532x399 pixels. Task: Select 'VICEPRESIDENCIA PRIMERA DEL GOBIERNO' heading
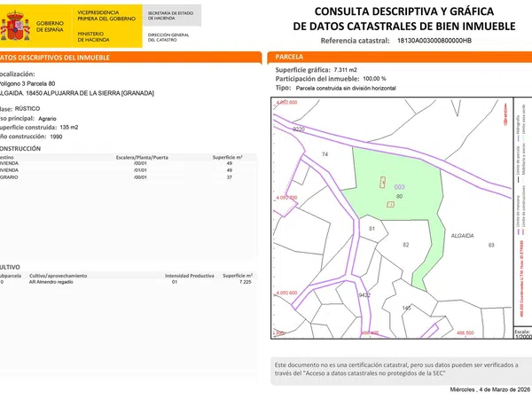point(106,16)
